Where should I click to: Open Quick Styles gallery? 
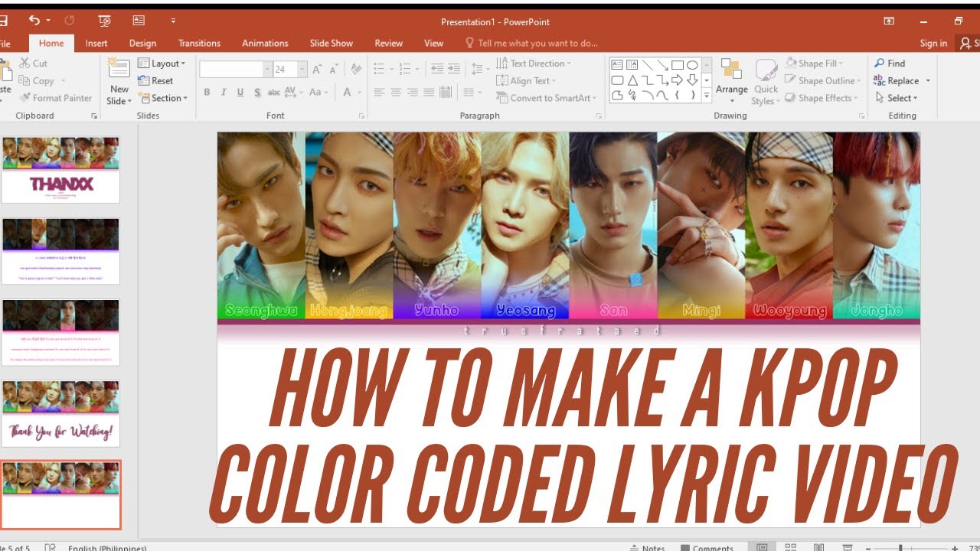click(x=766, y=82)
